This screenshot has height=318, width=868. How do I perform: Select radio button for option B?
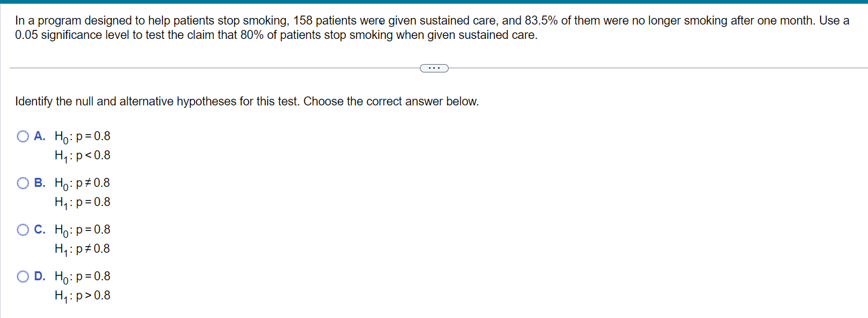(x=23, y=183)
